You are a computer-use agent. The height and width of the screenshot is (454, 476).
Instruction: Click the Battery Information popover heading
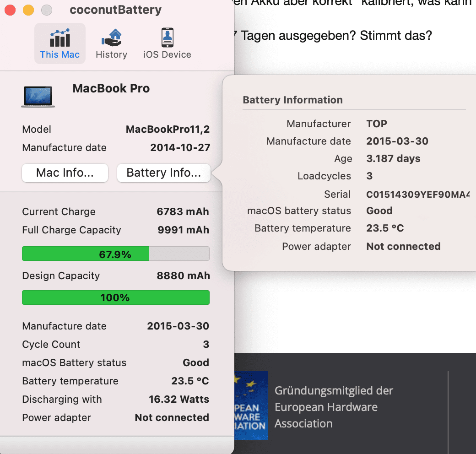coord(293,100)
